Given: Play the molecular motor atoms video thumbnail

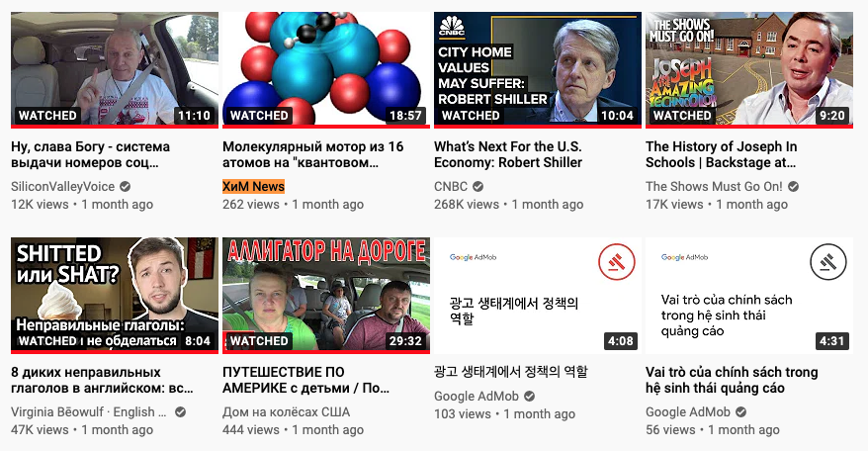Looking at the screenshot, I should 326,68.
